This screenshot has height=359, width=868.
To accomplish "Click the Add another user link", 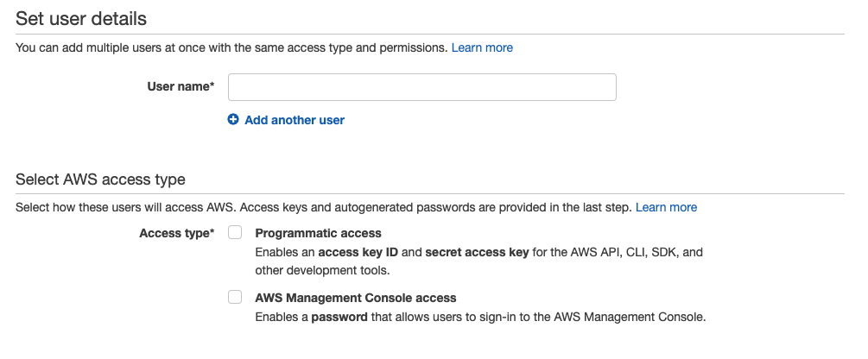I will (x=295, y=120).
